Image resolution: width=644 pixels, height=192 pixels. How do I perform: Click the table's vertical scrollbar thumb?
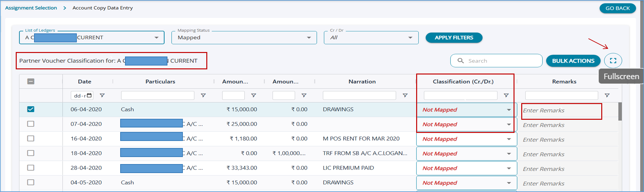point(620,111)
